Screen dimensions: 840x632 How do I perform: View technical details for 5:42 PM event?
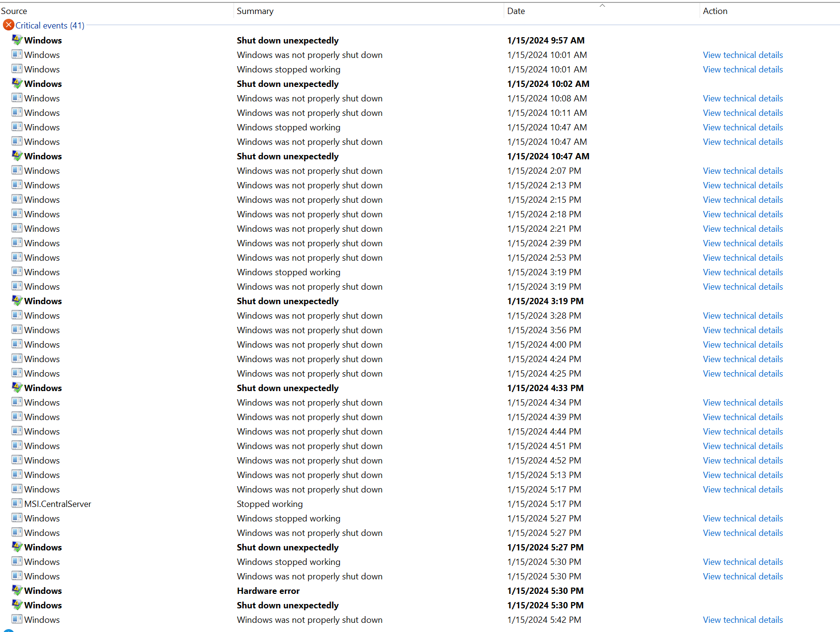click(743, 620)
